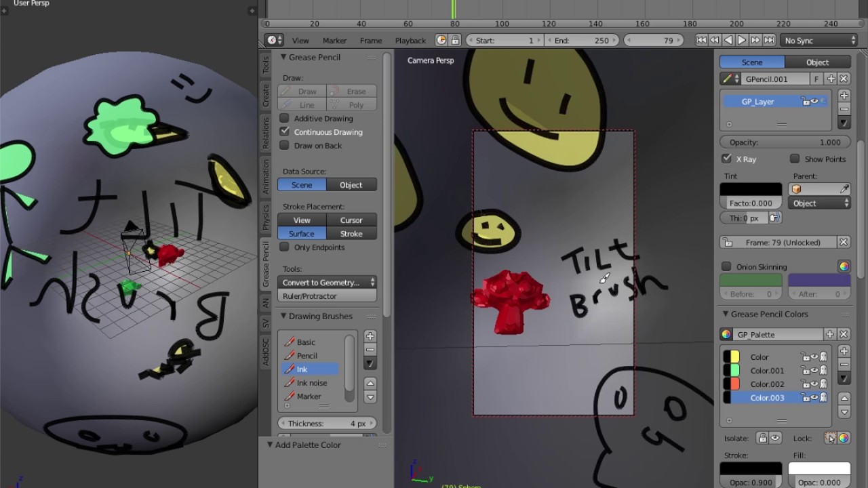This screenshot has width=868, height=488.
Task: Open the timeline View menu
Action: tap(300, 41)
